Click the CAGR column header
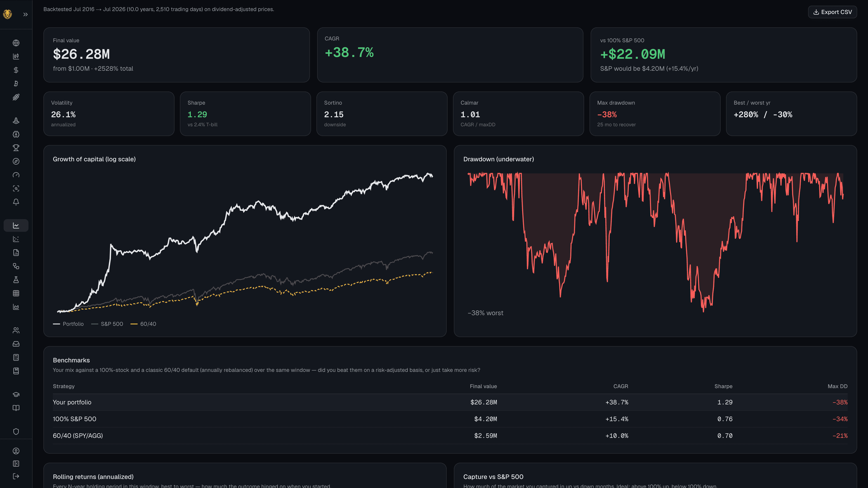This screenshot has width=868, height=488. point(621,386)
